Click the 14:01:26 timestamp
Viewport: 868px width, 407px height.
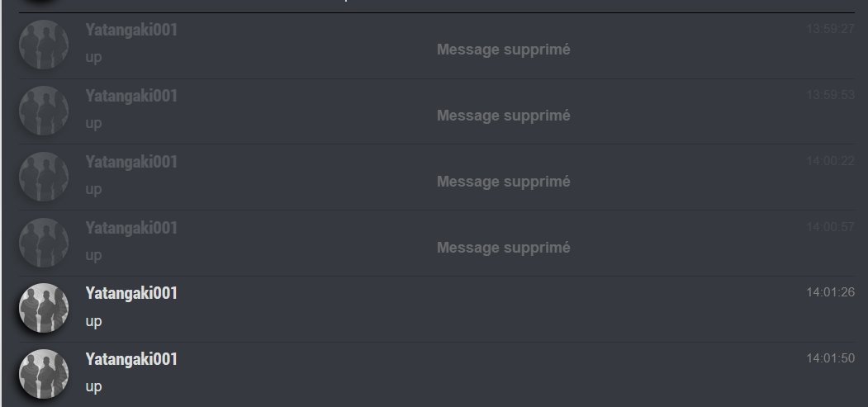click(830, 291)
